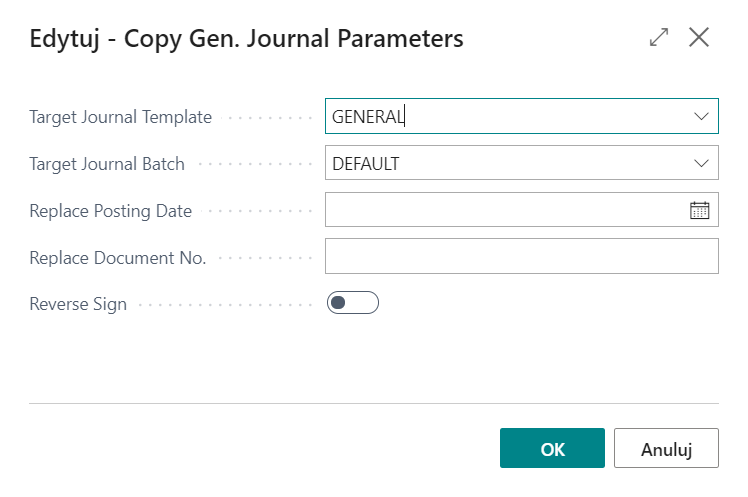Select the Target Journal Template label
Viewport: 748px width, 497px height.
[121, 117]
